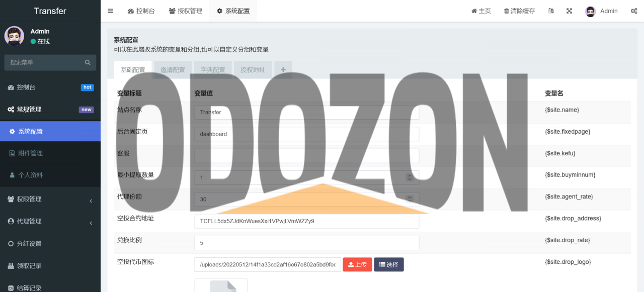The width and height of the screenshot is (644, 292).
Task: Open the Admin user menu in the top bar
Action: [602, 11]
